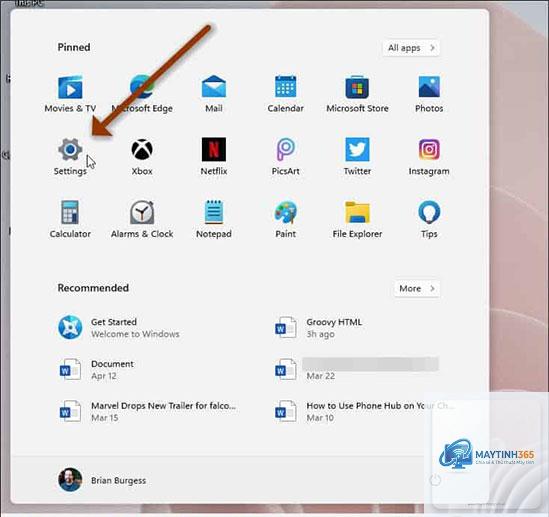This screenshot has width=549, height=517.
Task: Open the Paint app
Action: tap(285, 219)
